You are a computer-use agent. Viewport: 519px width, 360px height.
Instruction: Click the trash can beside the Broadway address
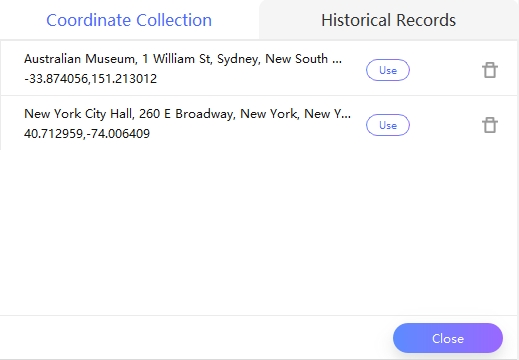pyautogui.click(x=490, y=125)
